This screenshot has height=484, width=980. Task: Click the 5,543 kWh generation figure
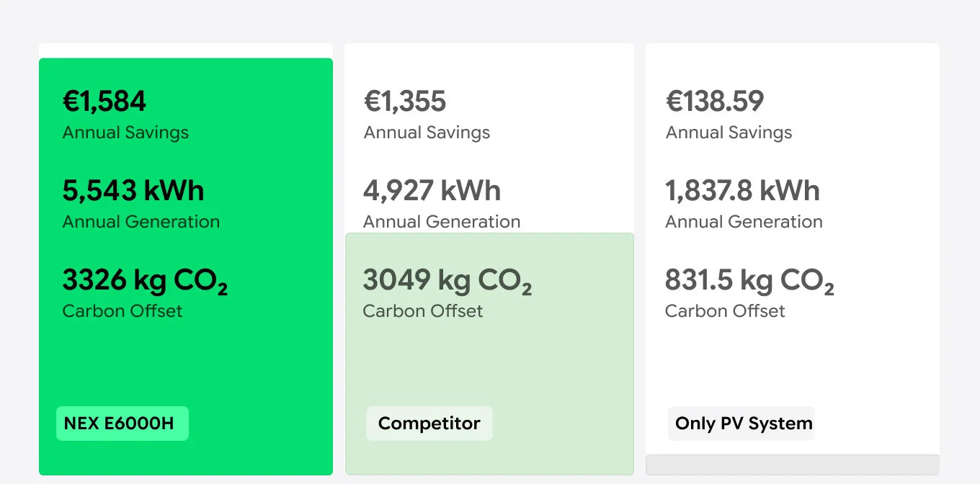click(133, 191)
